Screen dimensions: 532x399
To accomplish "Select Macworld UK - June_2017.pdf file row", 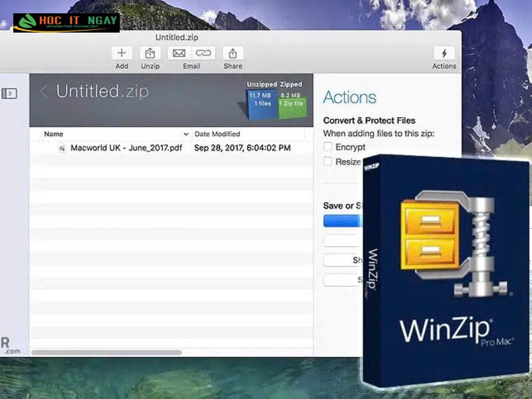I will [x=172, y=148].
